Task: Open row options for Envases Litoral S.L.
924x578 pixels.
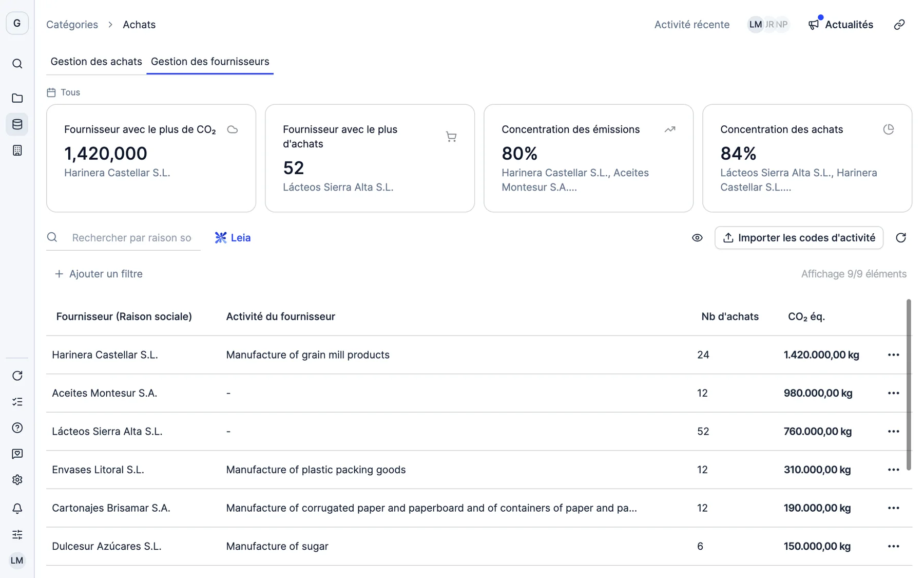Action: point(894,470)
